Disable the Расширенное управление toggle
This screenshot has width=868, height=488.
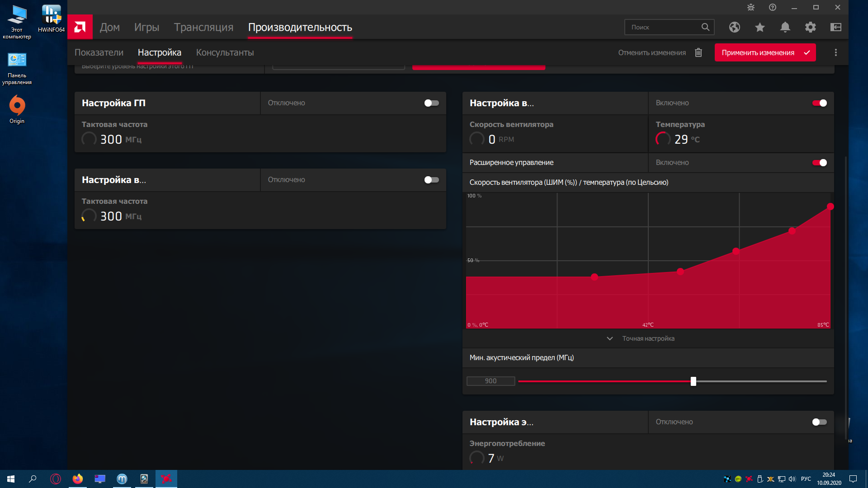819,163
